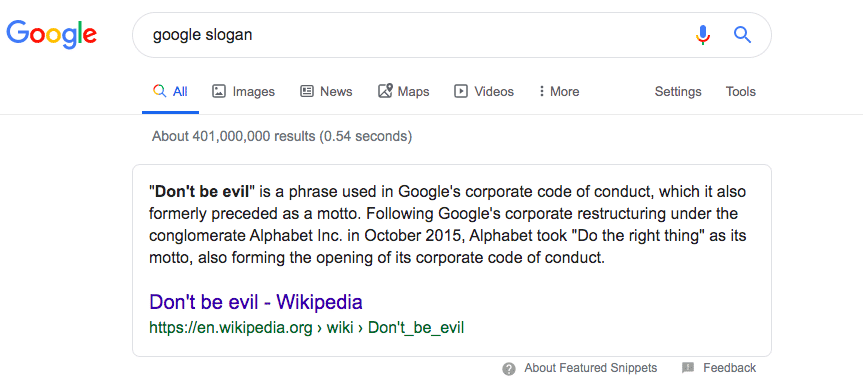
Task: Click the Feedback flag icon
Action: 688,368
